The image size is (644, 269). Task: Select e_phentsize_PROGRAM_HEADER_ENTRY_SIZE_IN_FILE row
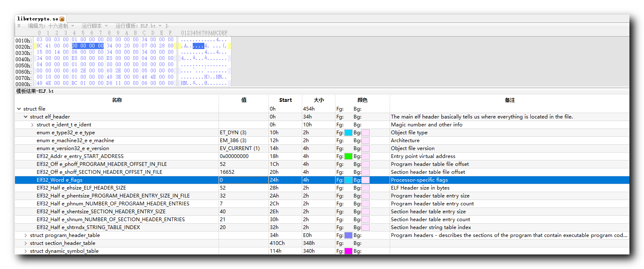(x=322, y=196)
